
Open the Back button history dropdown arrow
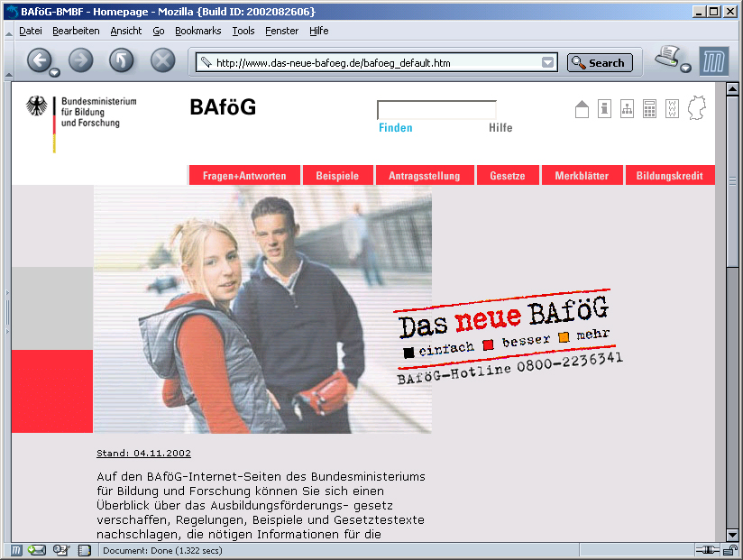click(55, 71)
